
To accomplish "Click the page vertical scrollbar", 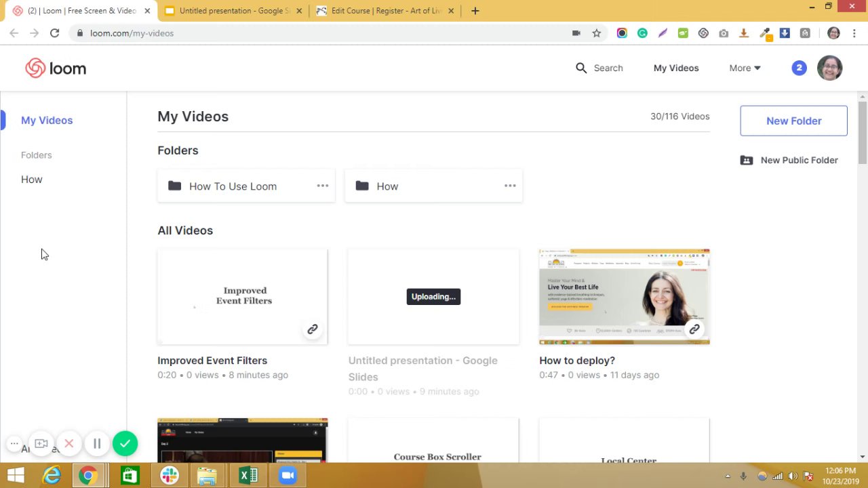I will (863, 132).
